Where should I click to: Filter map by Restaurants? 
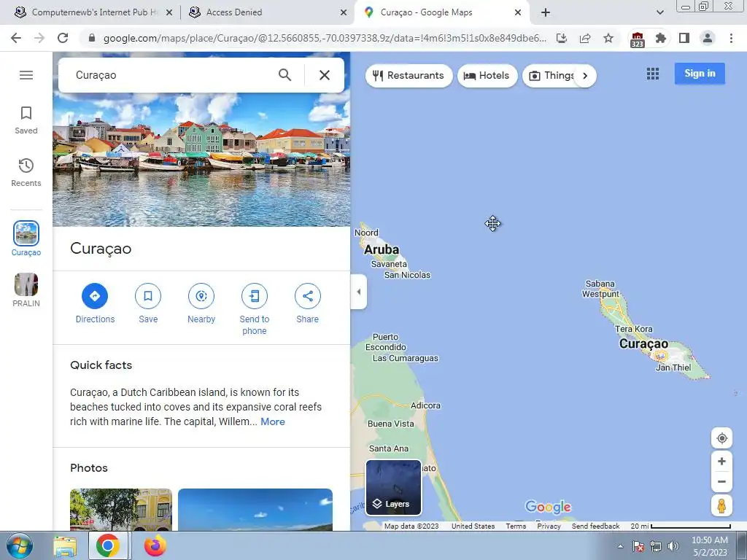click(409, 76)
